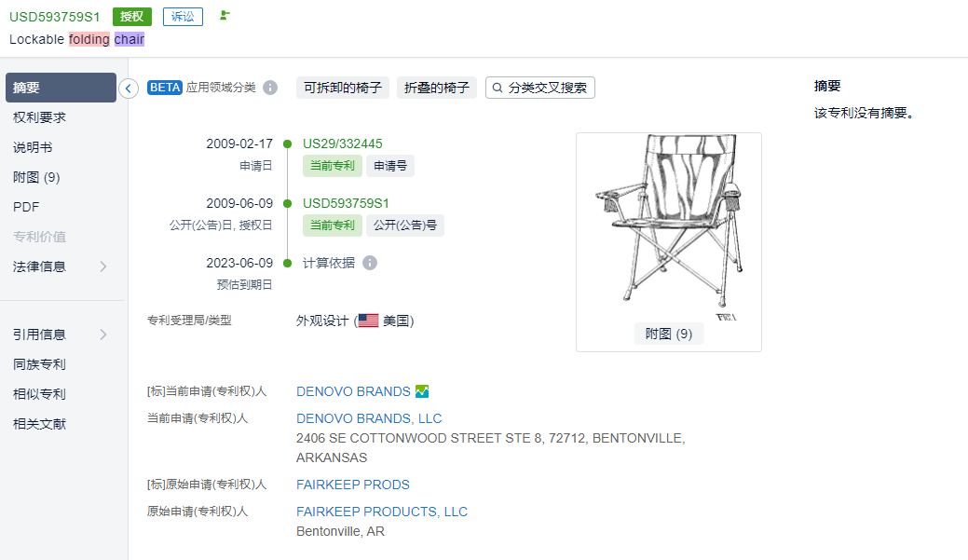The image size is (968, 560).
Task: Click the 授权 status badge
Action: [132, 17]
